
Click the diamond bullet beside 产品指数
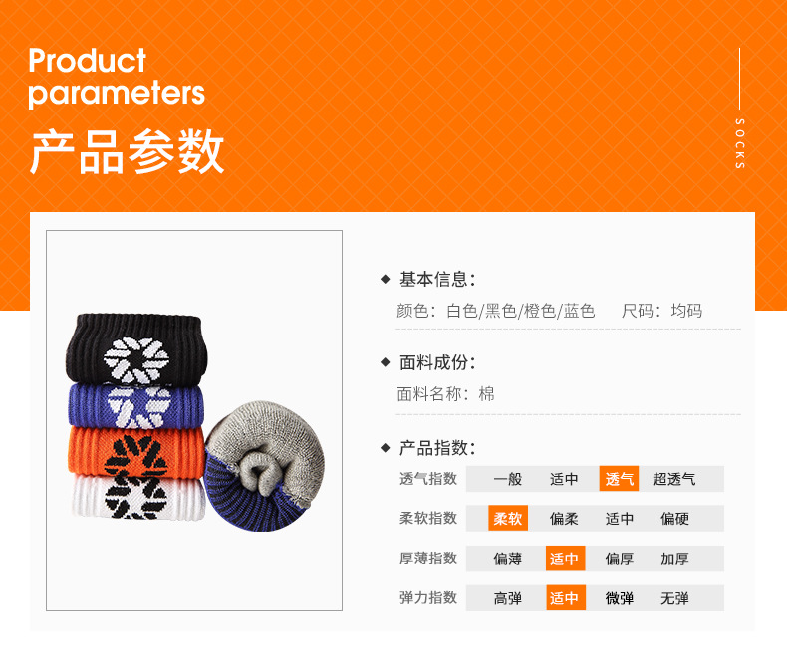[x=385, y=447]
